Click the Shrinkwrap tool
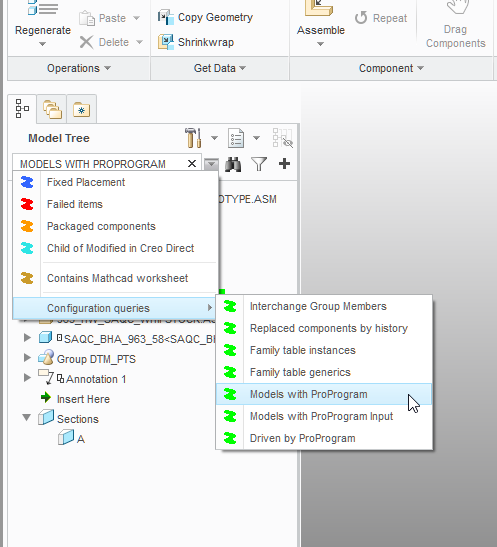The width and height of the screenshot is (497, 547). pyautogui.click(x=196, y=42)
